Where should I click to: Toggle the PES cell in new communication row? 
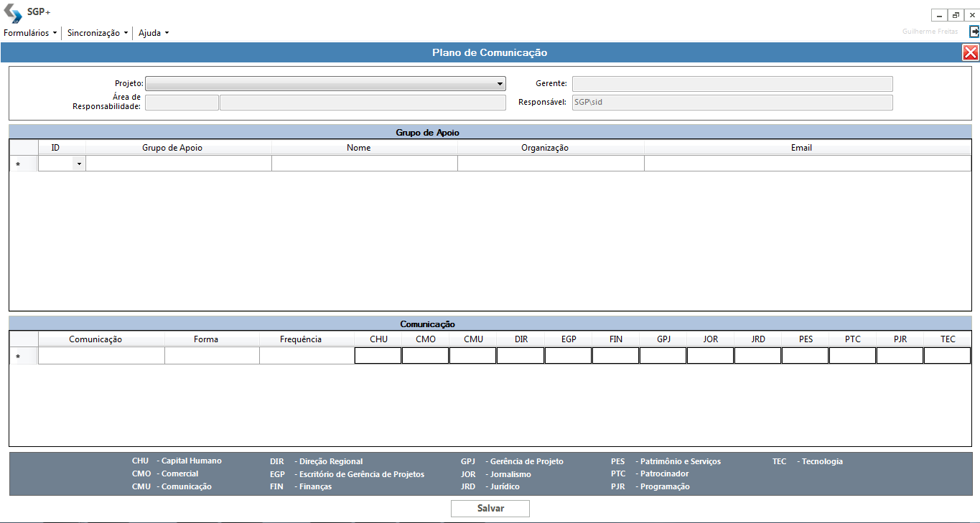pos(805,356)
